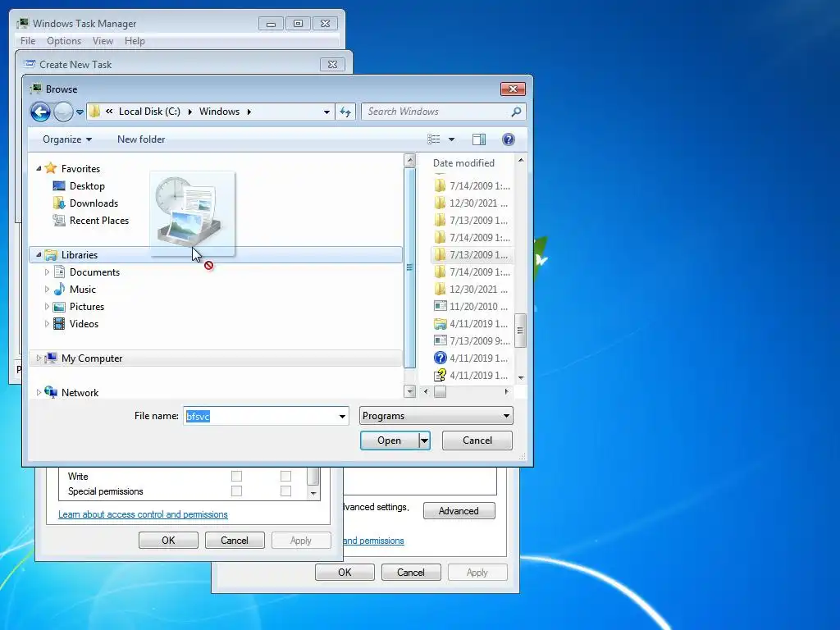Expand the Pictures library node
840x630 pixels.
(47, 307)
